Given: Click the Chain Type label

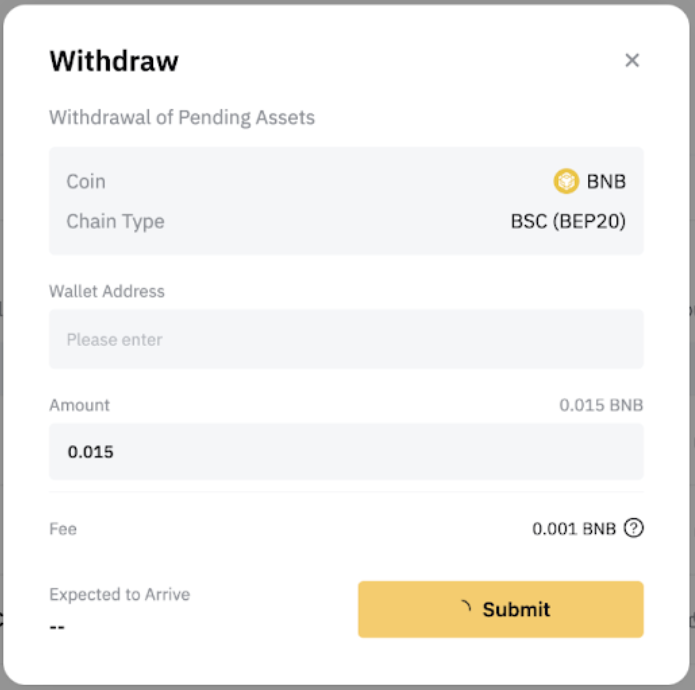Looking at the screenshot, I should click(115, 221).
